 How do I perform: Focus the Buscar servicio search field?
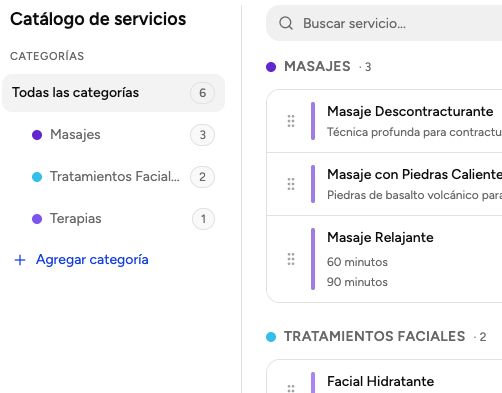pos(384,23)
